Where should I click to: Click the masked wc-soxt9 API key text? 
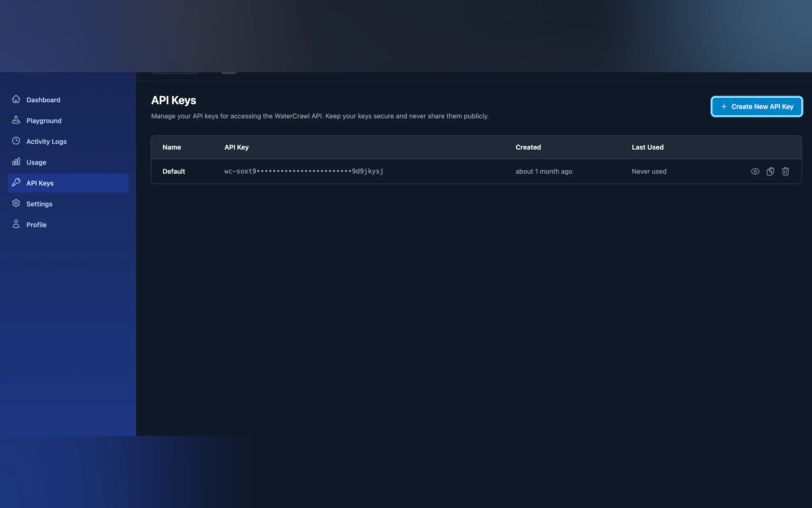click(303, 171)
